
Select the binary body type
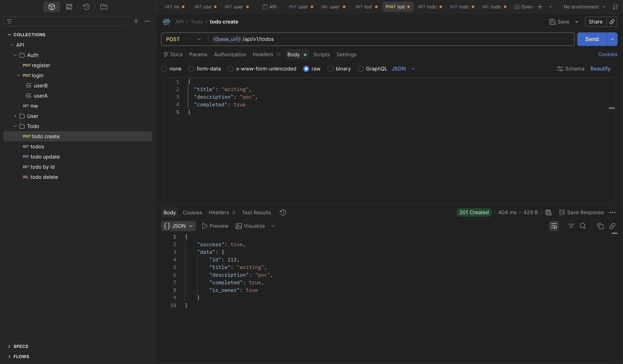point(330,69)
